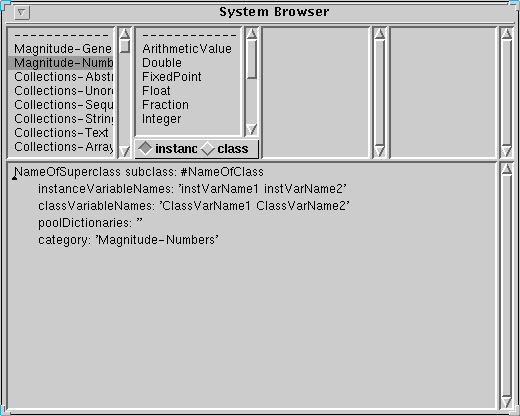Select the instance radio button
The image size is (520, 416).
coord(168,149)
